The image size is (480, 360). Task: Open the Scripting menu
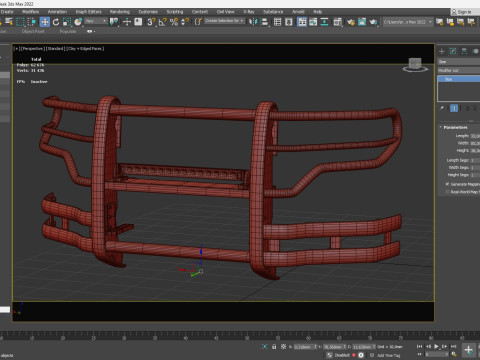click(x=175, y=12)
